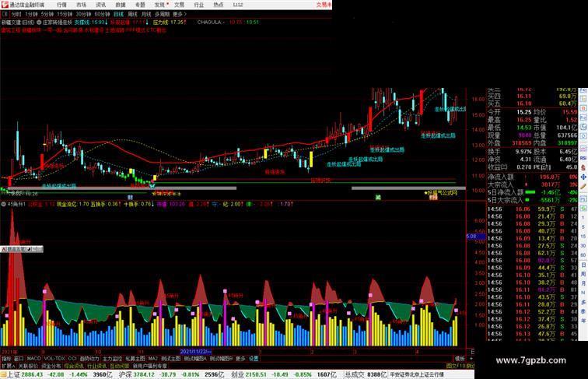Click the plus button beside 模板
Viewport: 588px width, 379px height.
[471, 359]
